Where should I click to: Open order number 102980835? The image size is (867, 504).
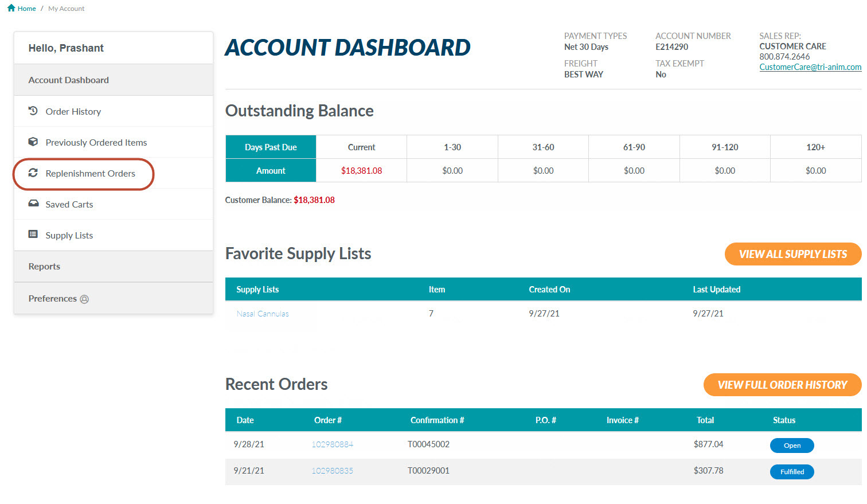332,471
